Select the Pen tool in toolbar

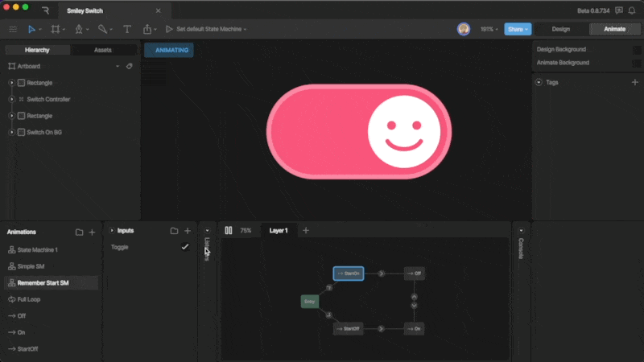tap(79, 29)
